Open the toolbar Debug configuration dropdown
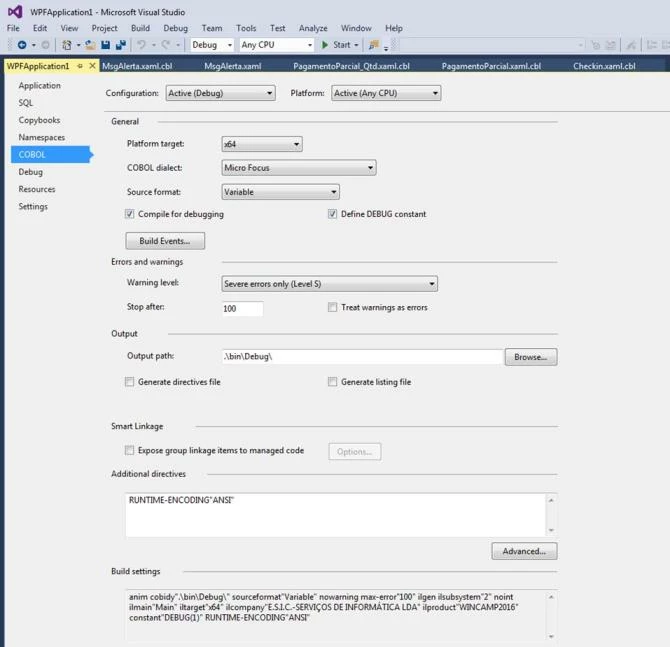The image size is (670, 647). pos(212,45)
